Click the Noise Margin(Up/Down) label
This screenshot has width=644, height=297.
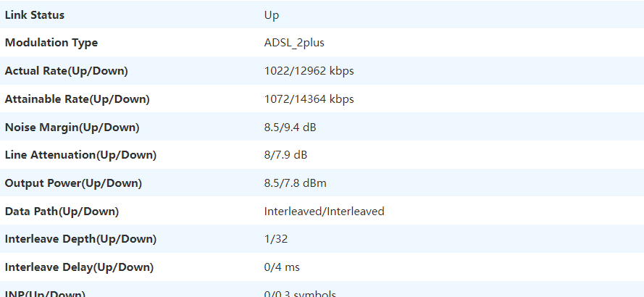(x=72, y=127)
